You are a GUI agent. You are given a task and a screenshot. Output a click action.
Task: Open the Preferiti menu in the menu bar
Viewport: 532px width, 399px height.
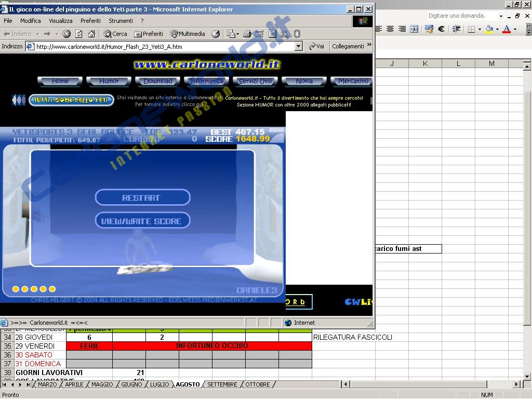point(90,21)
